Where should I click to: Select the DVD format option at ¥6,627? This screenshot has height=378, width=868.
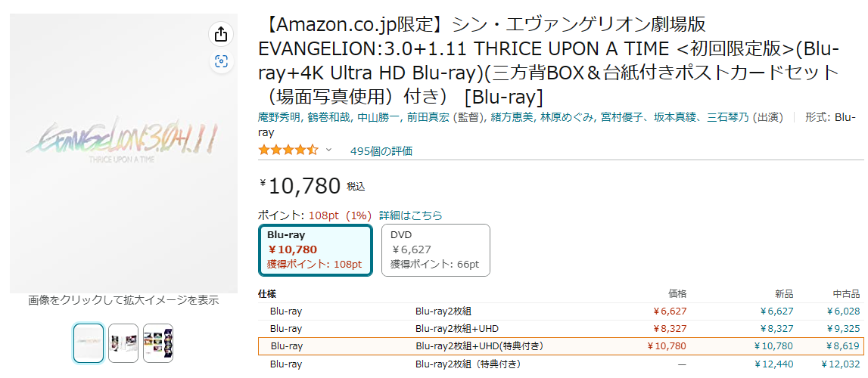[x=435, y=250]
